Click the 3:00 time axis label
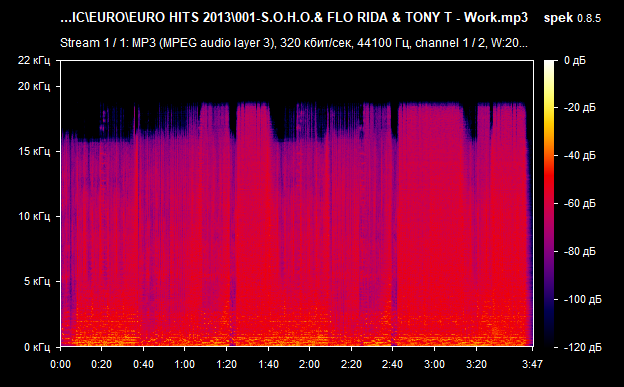The height and width of the screenshot is (387, 624). pyautogui.click(x=435, y=364)
